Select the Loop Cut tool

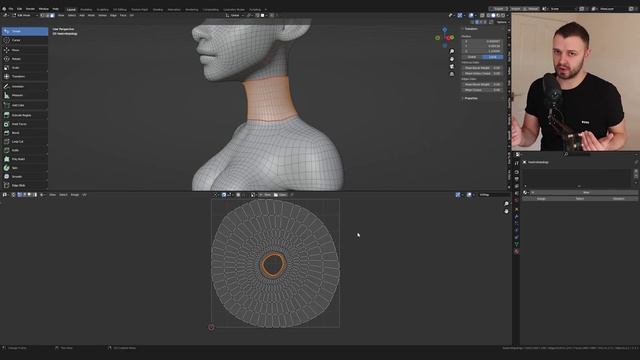(24, 142)
